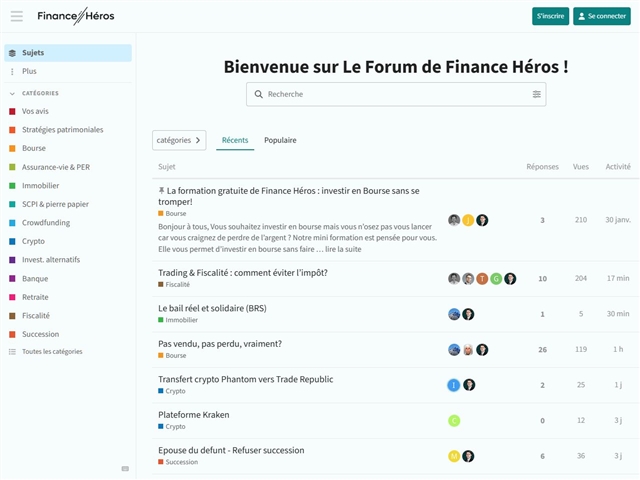Screen dimensions: 640x480
Task: Open topic La formation gratuite de Finance Héros
Action: click(289, 196)
